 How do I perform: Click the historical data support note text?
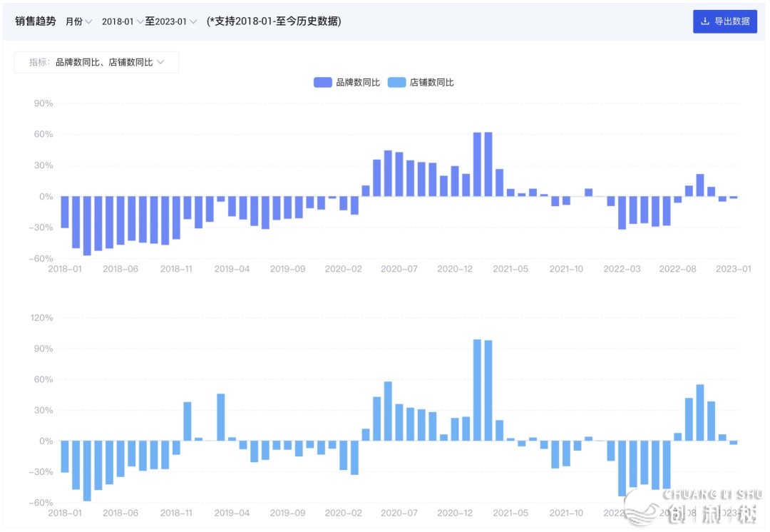[274, 21]
